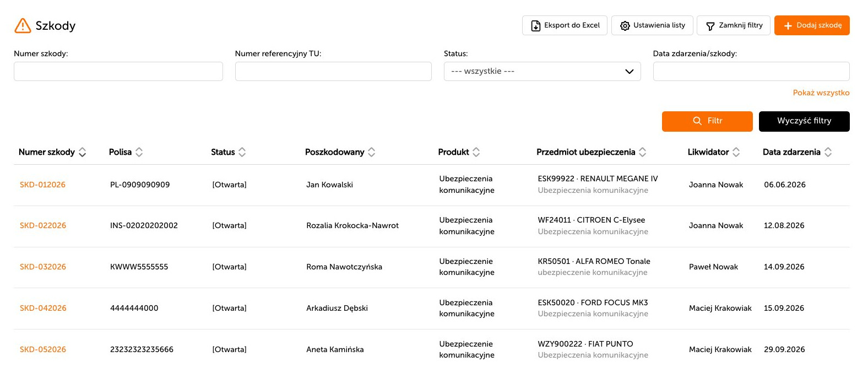
Task: Click the magnifier icon on Filtr button
Action: click(x=697, y=121)
